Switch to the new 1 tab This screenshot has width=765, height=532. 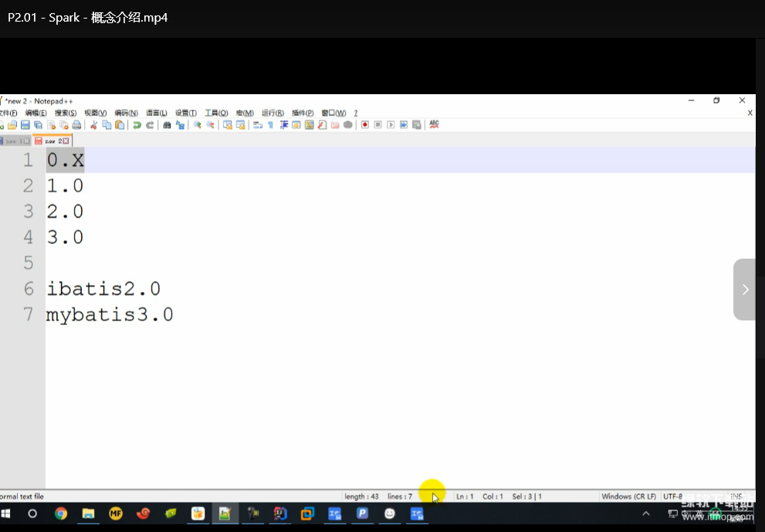click(14, 141)
